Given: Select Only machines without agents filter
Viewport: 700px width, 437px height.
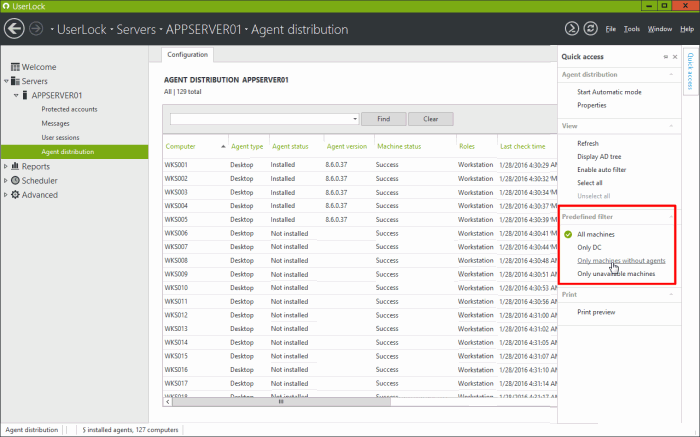Looking at the screenshot, I should pyautogui.click(x=621, y=261).
